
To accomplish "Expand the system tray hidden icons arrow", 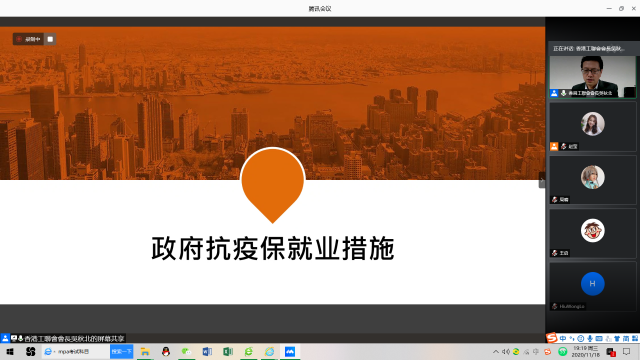I will (x=496, y=351).
